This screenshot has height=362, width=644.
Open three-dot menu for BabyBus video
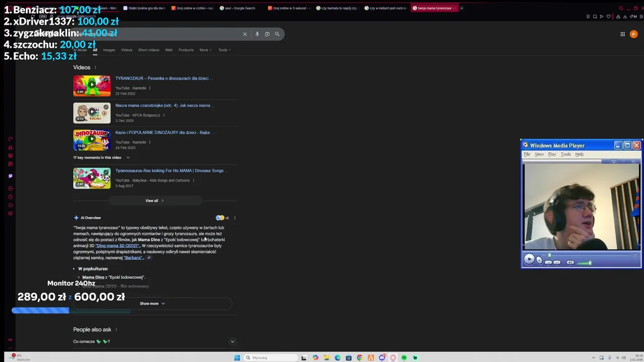tap(193, 180)
